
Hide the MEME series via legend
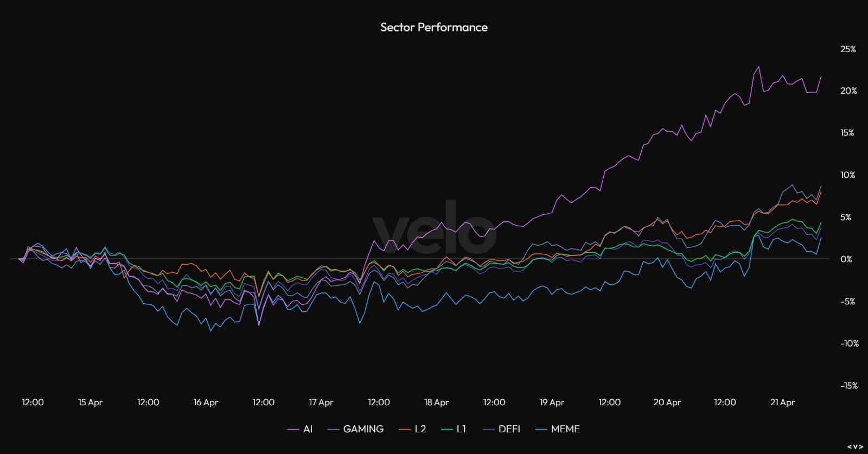pos(557,429)
